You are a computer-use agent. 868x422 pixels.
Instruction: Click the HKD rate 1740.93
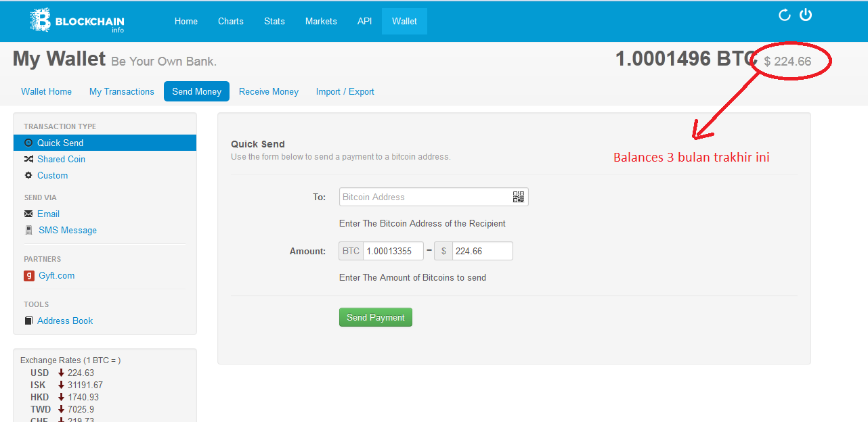pyautogui.click(x=83, y=397)
